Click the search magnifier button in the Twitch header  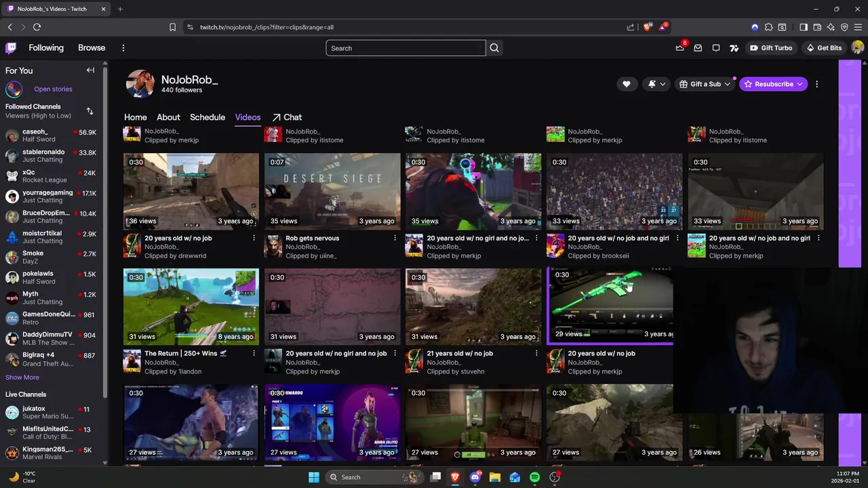494,48
